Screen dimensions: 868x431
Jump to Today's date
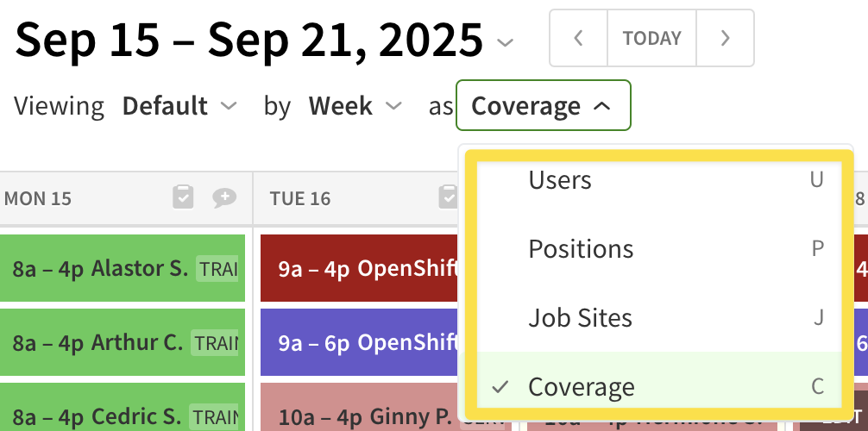[651, 38]
